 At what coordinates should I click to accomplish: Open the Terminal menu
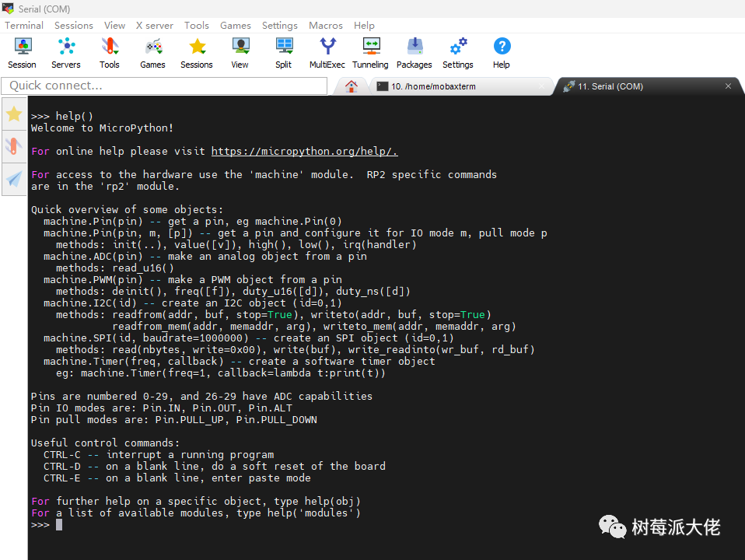pyautogui.click(x=24, y=25)
